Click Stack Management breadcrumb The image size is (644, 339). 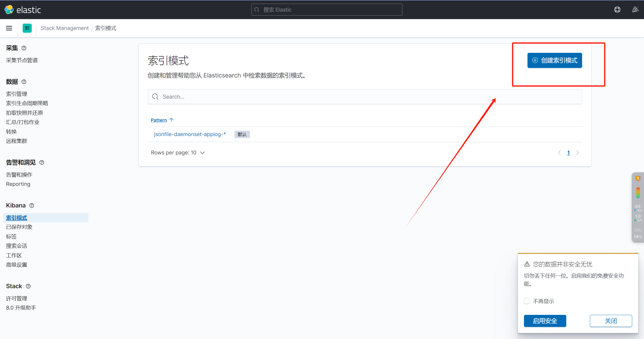tap(65, 28)
